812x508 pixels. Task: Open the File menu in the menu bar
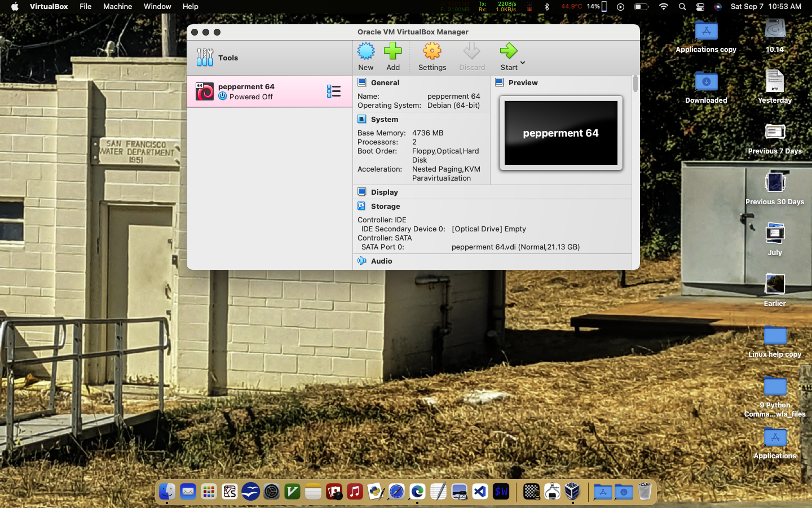pyautogui.click(x=86, y=7)
